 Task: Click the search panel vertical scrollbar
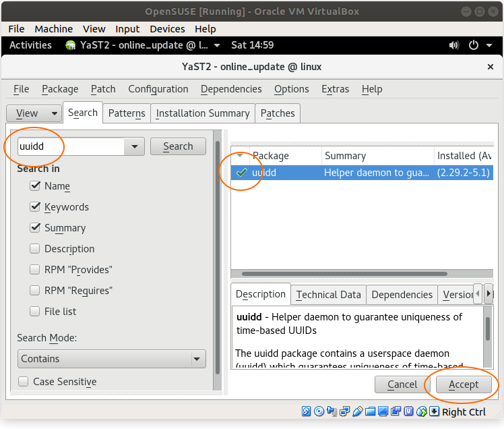(218, 258)
